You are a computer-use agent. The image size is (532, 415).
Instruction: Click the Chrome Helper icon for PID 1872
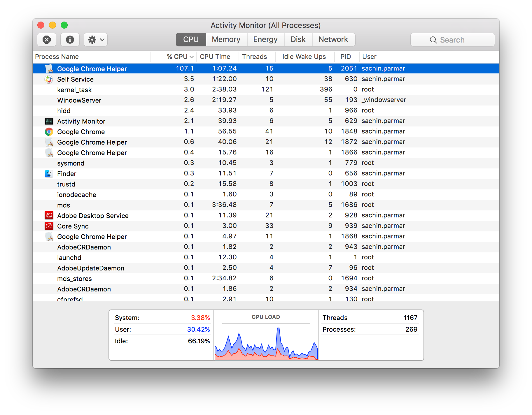[49, 142]
